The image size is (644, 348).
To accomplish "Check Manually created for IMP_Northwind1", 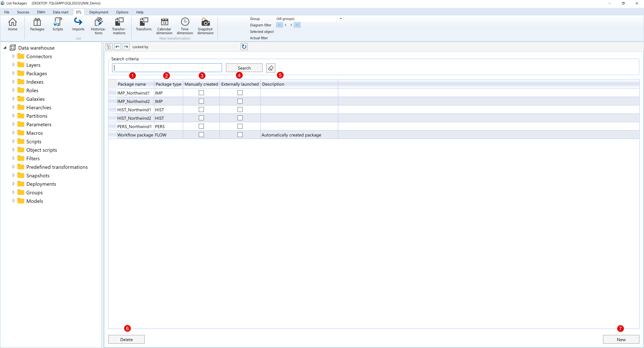I will pos(201,93).
